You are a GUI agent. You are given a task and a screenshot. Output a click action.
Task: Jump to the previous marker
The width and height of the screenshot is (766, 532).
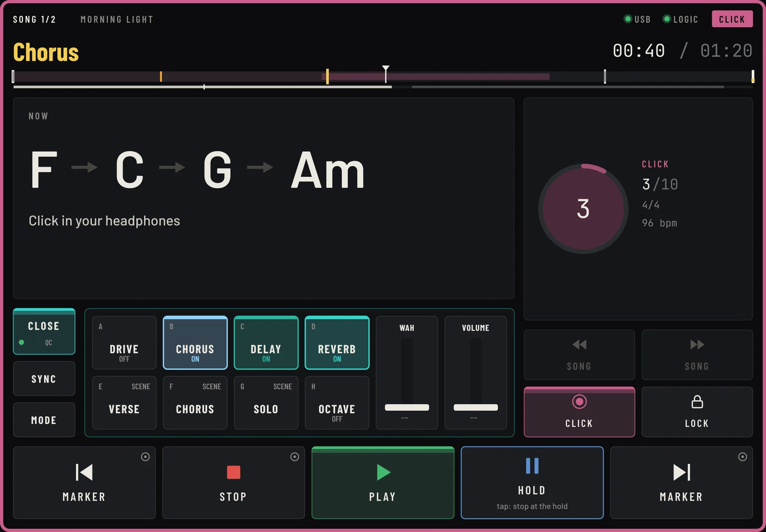(x=84, y=482)
